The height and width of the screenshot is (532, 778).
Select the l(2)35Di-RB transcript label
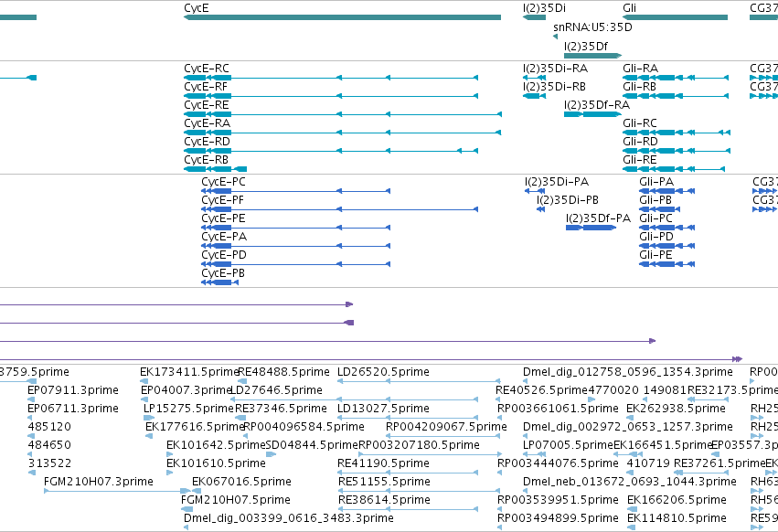click(554, 87)
